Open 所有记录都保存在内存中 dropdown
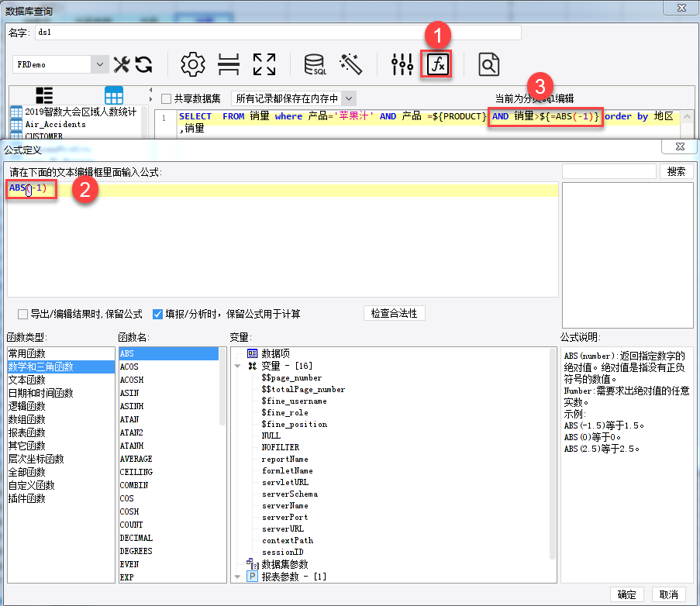700x606 pixels. 349,98
